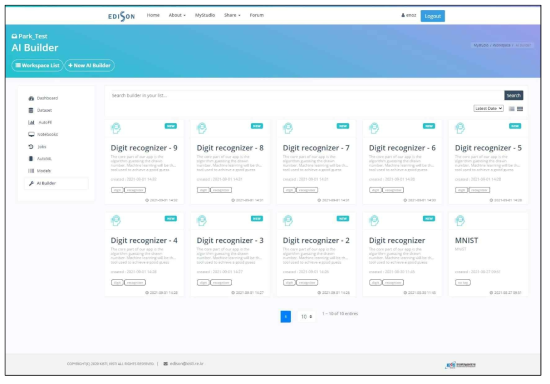Image resolution: width=550 pixels, height=384 pixels.
Task: Click the new badge on Digit recognizer - 5
Action: (x=515, y=126)
